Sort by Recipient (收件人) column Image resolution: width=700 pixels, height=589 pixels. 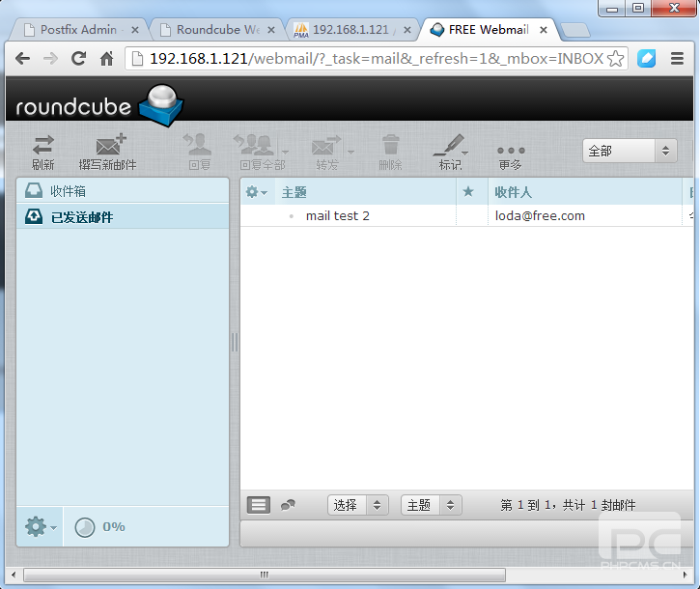[513, 192]
